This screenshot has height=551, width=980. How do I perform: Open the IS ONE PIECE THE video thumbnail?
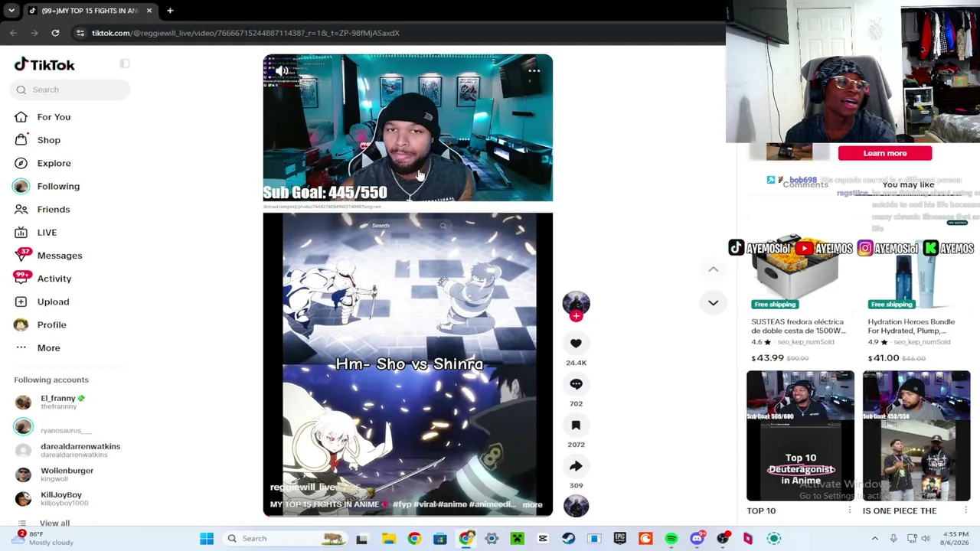916,435
